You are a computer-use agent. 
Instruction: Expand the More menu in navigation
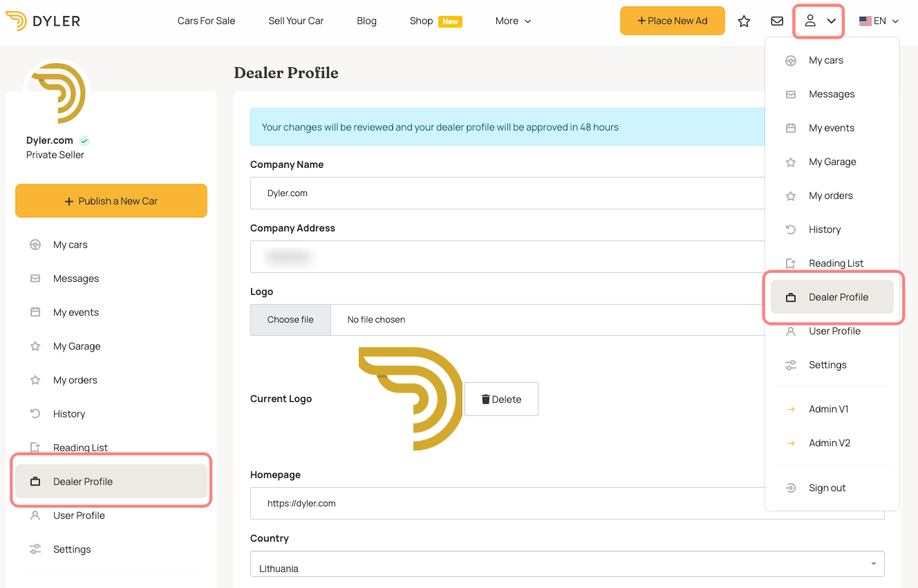point(514,21)
